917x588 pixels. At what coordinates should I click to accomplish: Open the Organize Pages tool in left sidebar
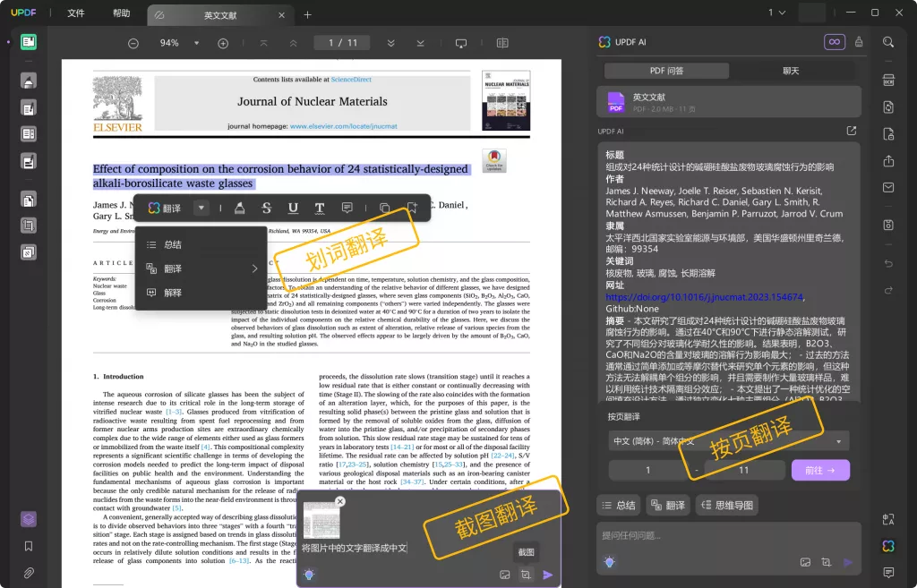click(28, 200)
